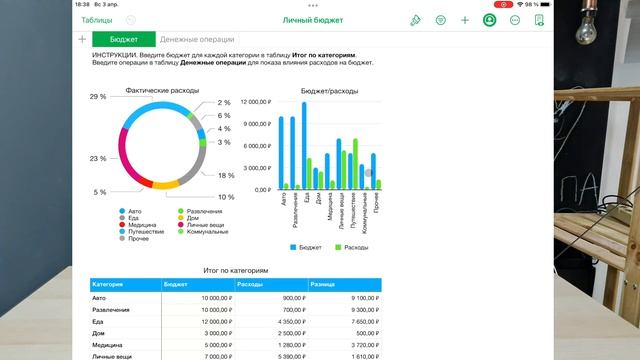This screenshot has height=360, width=640.
Task: Select the 1 280,00 ₽ expenses cell
Action: 271,345
